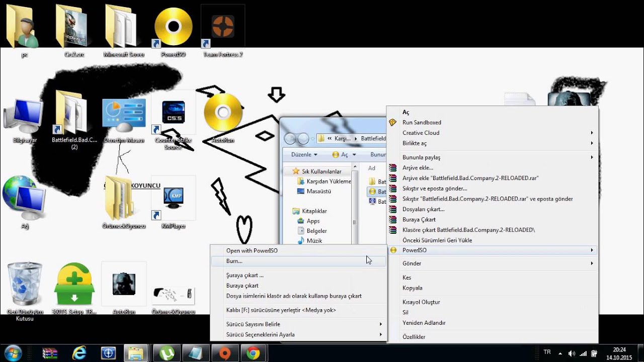Viewport: 644px width, 362px height.
Task: Expand the Gönder submenu arrow
Action: click(x=592, y=263)
